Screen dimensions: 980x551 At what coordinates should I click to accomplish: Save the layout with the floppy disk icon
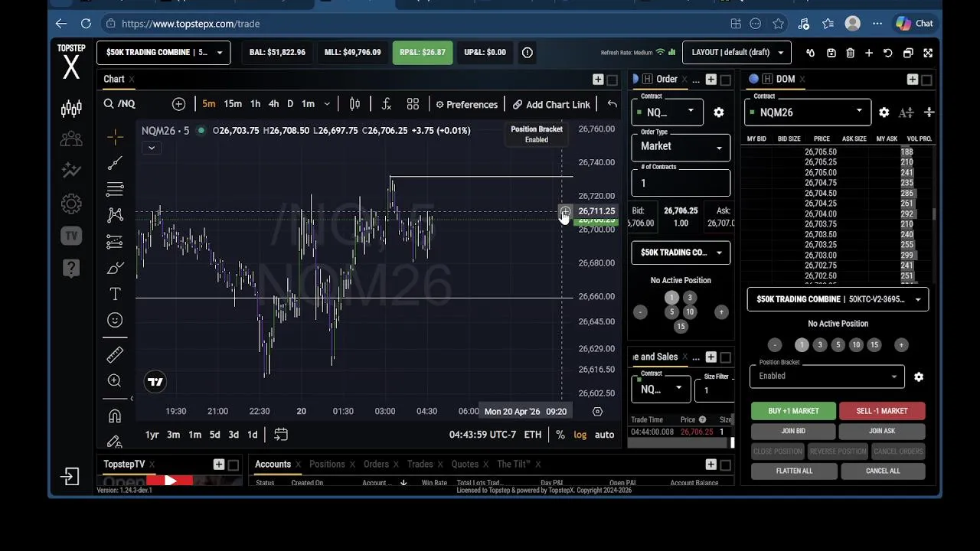click(x=831, y=53)
